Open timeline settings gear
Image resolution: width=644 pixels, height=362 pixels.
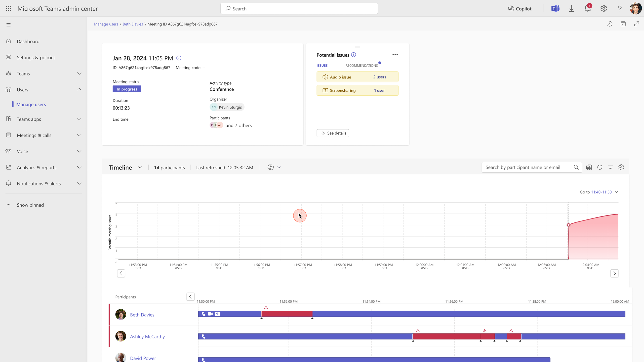tap(621, 167)
